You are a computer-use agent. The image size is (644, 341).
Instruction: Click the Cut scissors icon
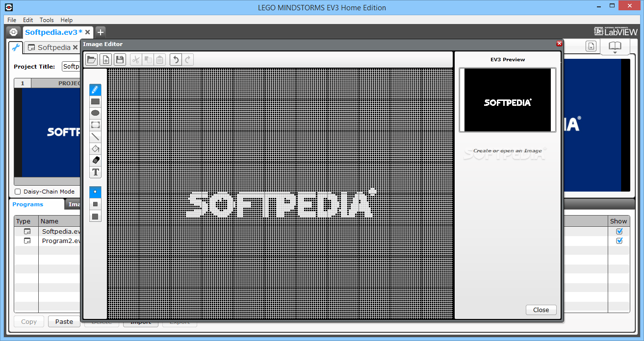point(136,60)
